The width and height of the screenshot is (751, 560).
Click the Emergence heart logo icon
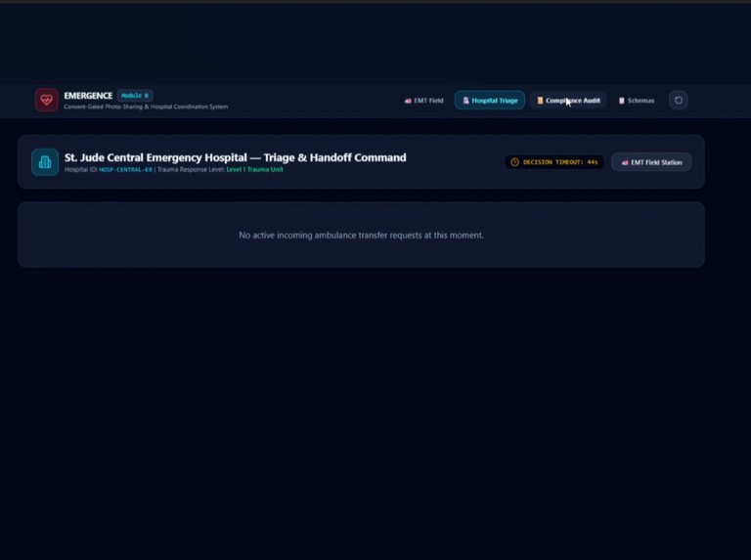tap(47, 100)
